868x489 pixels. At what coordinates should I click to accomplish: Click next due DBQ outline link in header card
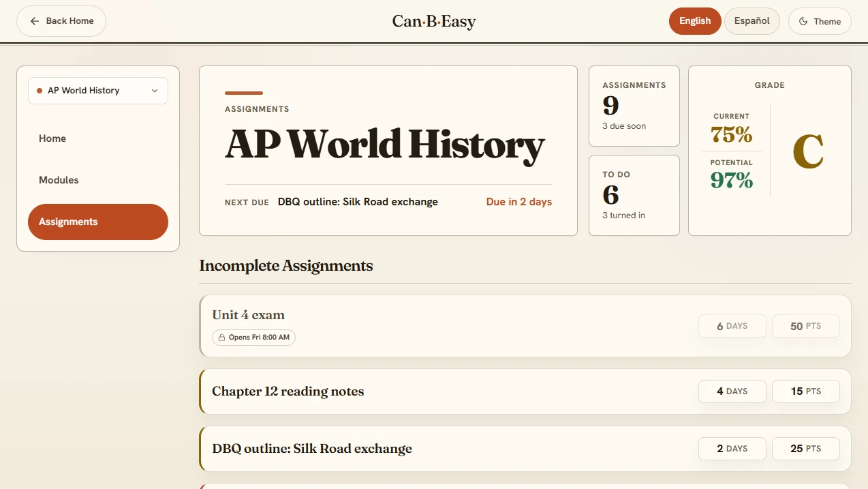[358, 202]
